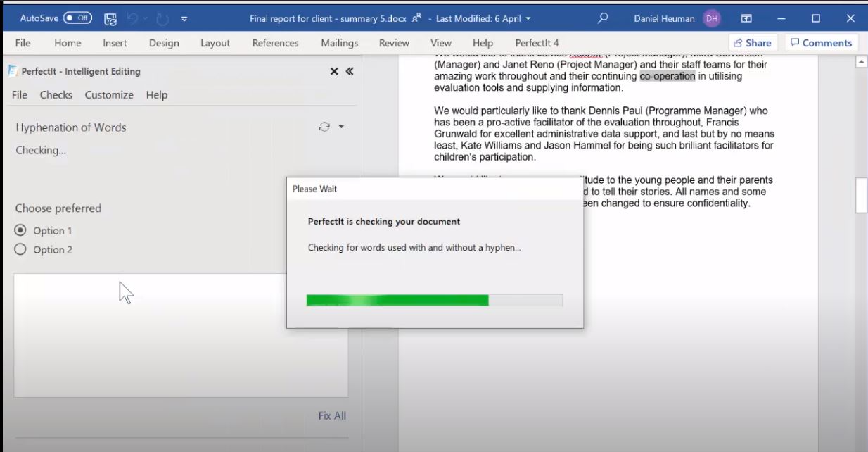The image size is (868, 452).
Task: Open the PerfectIt 4 tab
Action: [x=537, y=43]
